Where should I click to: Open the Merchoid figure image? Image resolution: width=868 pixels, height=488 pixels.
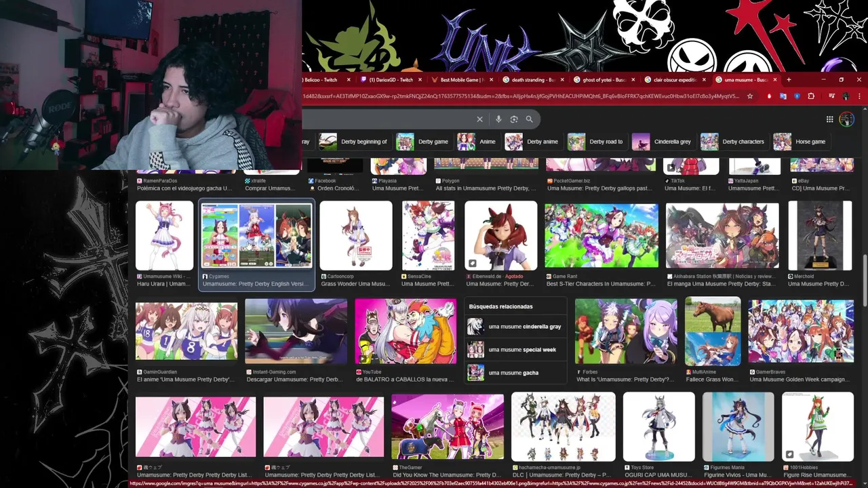(820, 236)
